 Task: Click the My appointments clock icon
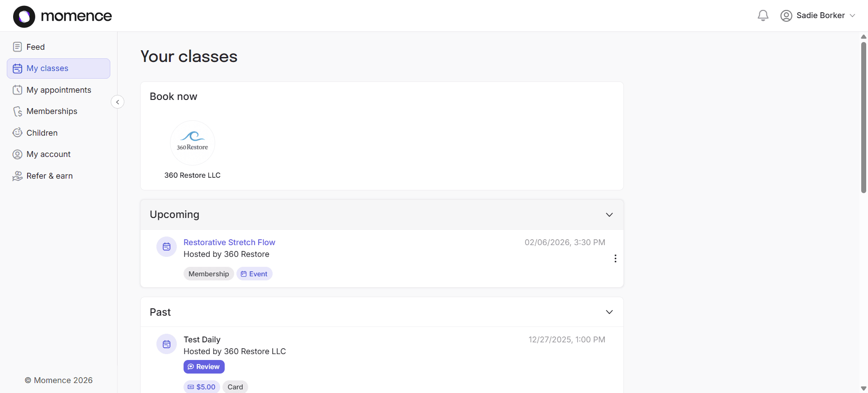[17, 90]
